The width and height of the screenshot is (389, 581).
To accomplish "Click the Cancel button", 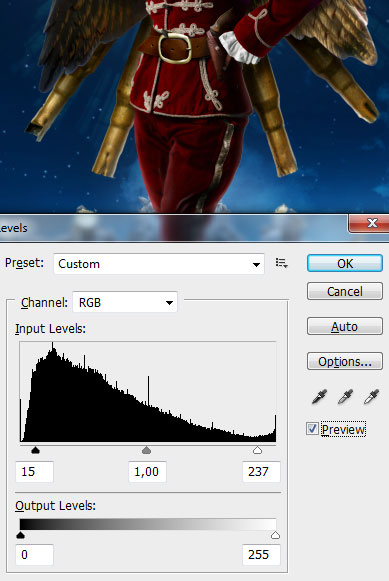I will click(x=345, y=291).
